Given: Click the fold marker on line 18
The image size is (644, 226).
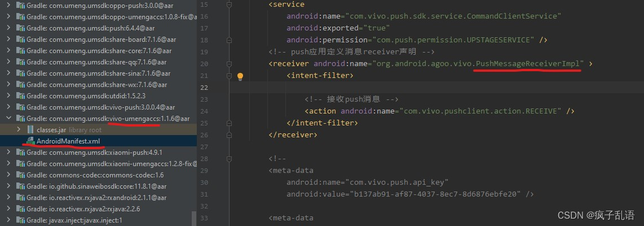Looking at the screenshot, I should point(229,40).
